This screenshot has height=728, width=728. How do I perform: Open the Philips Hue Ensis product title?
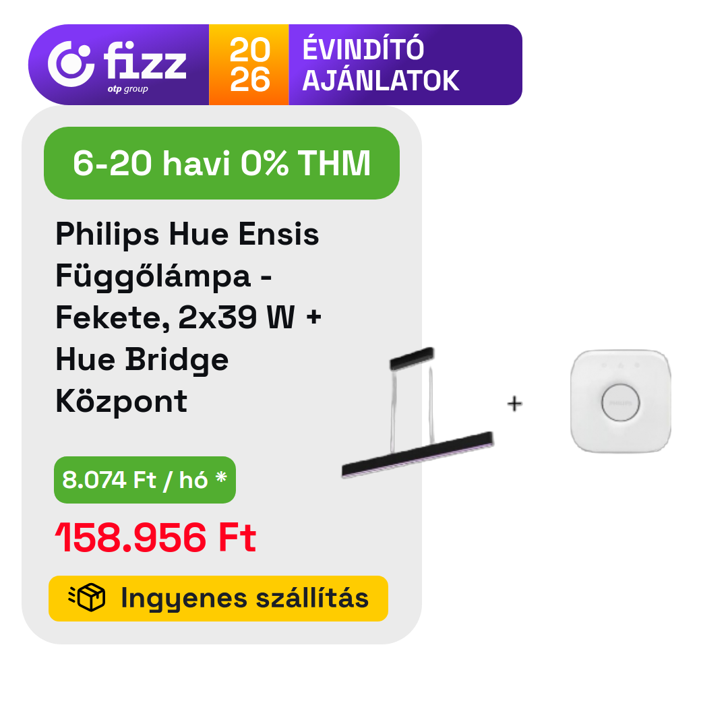coord(187,235)
